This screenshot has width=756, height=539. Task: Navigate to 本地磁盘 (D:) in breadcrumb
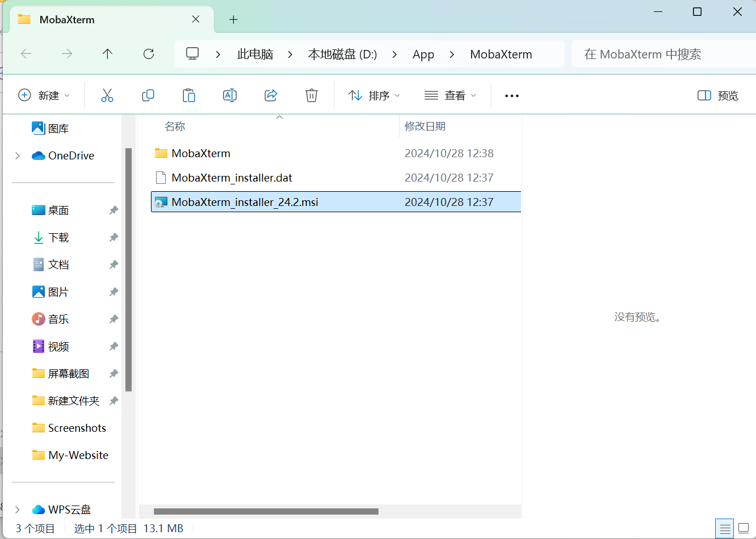[342, 54]
